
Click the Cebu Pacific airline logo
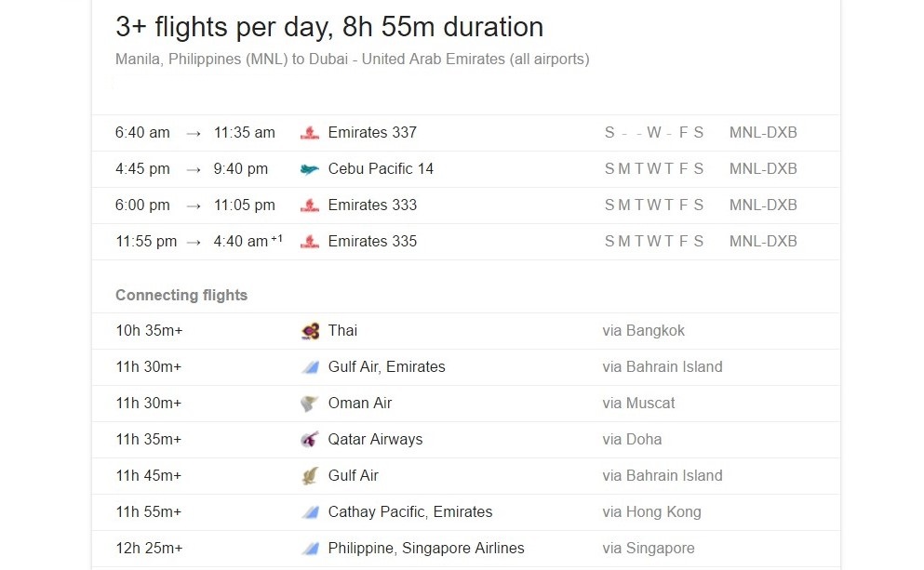tap(310, 169)
